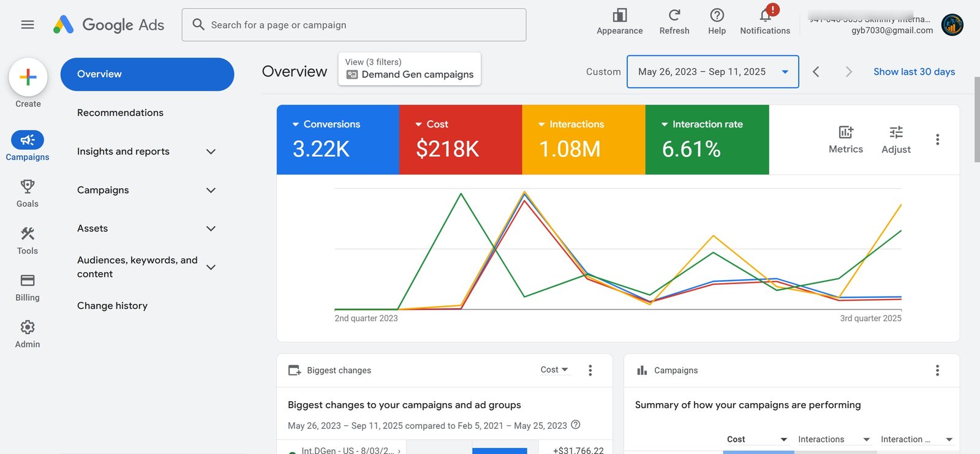Select the Overview menu item
Image resolution: width=980 pixels, height=454 pixels.
(147, 74)
